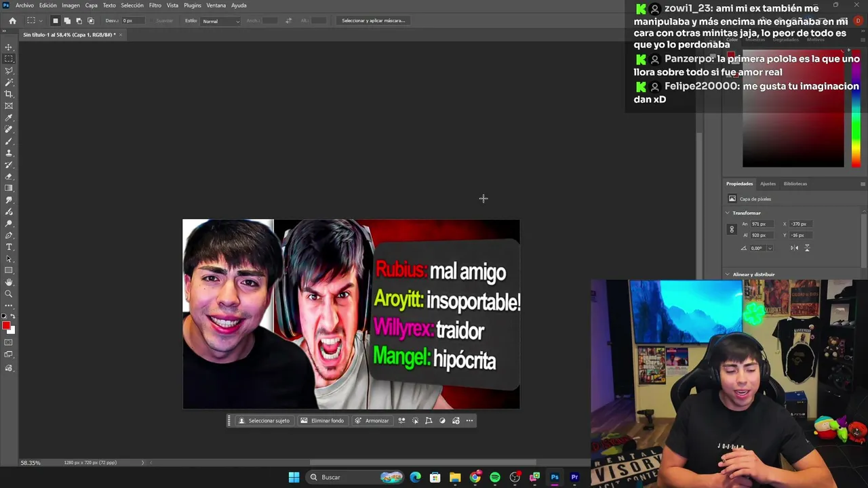
Task: Select the Eyedropper tool
Action: pyautogui.click(x=9, y=117)
